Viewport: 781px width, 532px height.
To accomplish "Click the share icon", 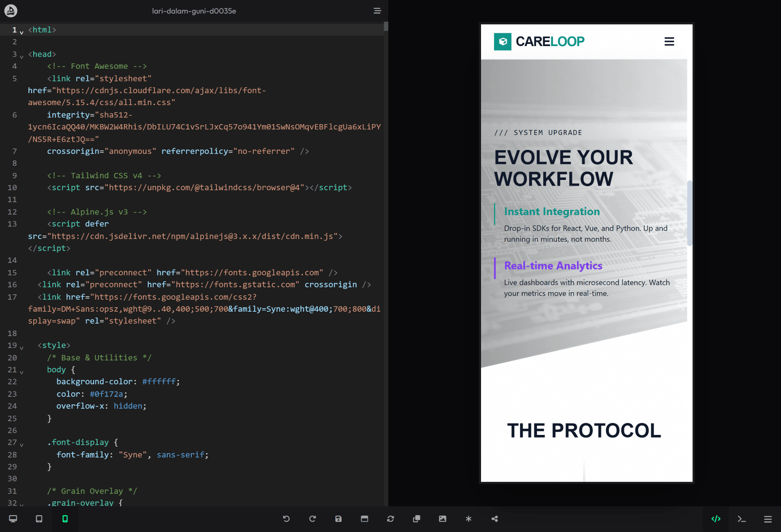I will (494, 519).
